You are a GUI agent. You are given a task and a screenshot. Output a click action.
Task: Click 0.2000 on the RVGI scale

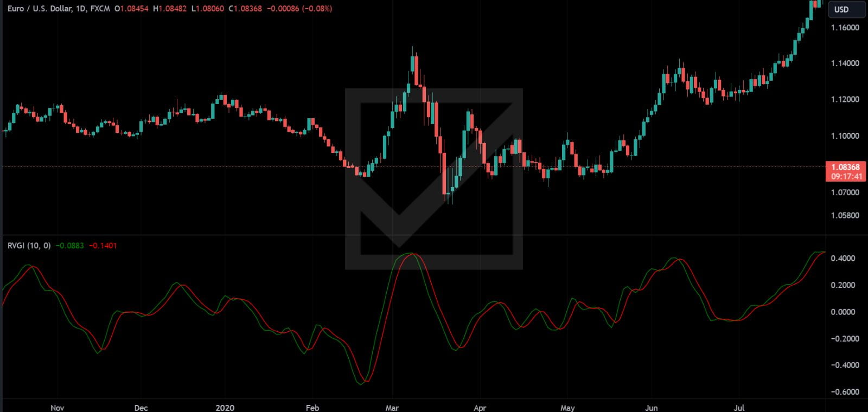click(x=843, y=285)
